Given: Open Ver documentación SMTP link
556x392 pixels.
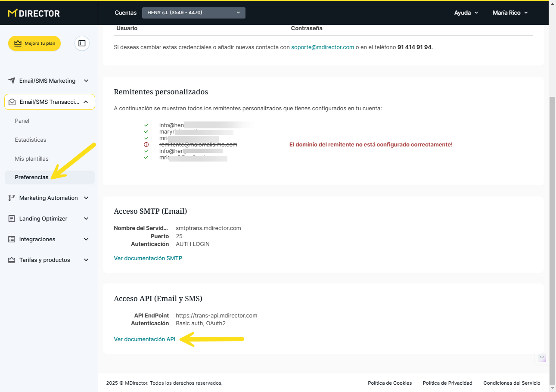Looking at the screenshot, I should click(148, 258).
